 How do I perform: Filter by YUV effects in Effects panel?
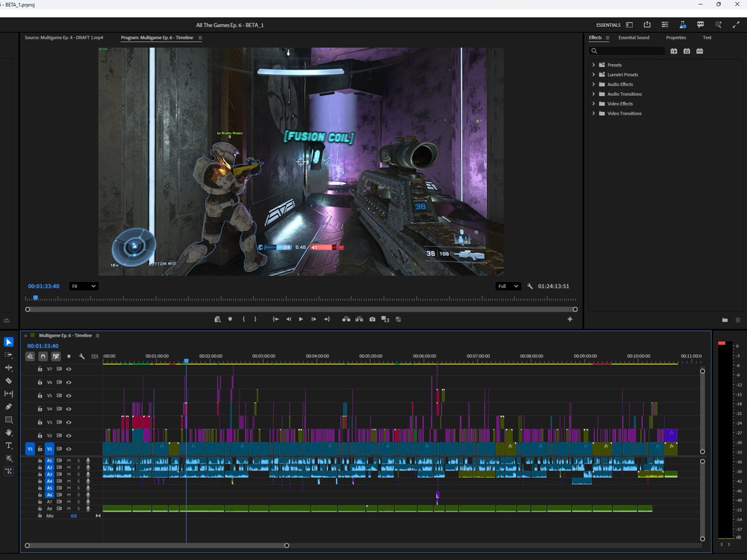click(x=700, y=51)
